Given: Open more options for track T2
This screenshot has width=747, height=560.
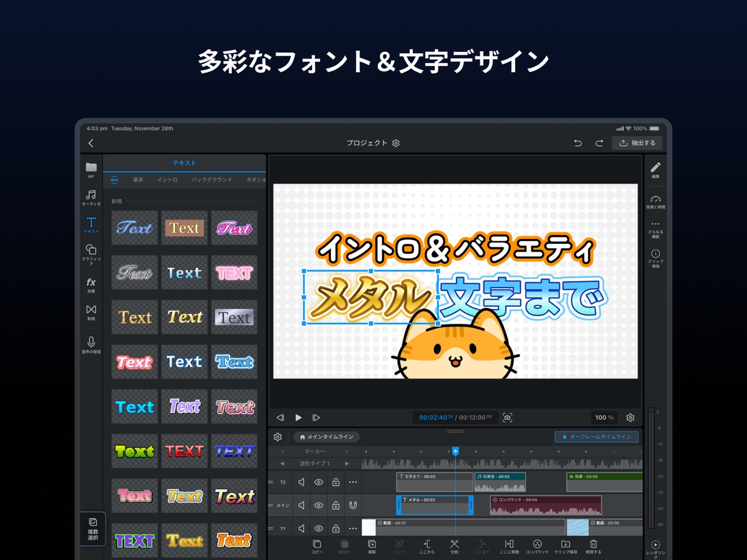Looking at the screenshot, I should (353, 482).
